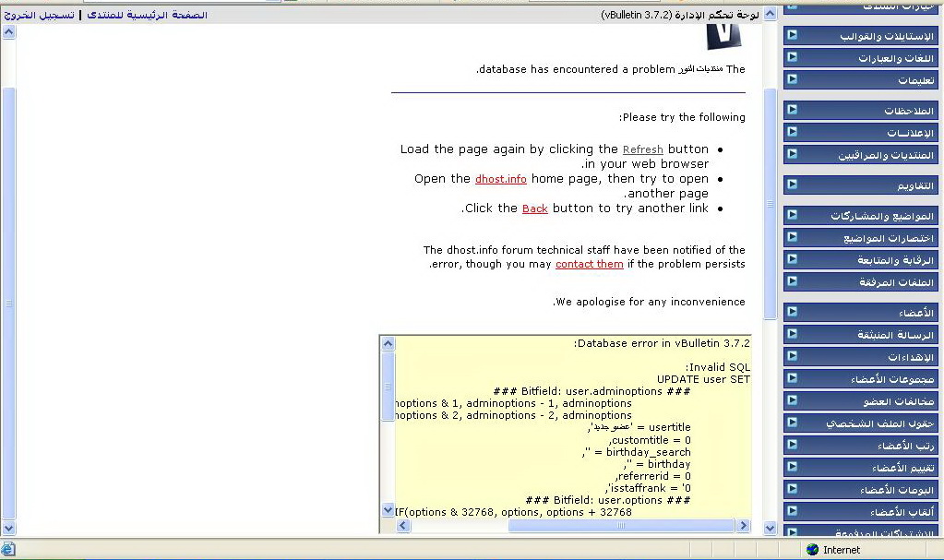Expand الأعضاء members section
The width and height of the screenshot is (944, 560).
click(861, 313)
